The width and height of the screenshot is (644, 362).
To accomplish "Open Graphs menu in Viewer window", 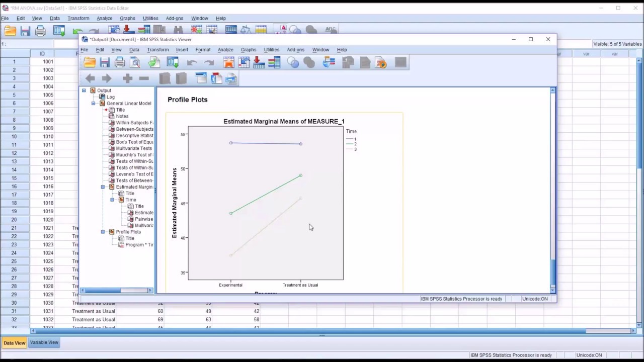I will point(249,50).
